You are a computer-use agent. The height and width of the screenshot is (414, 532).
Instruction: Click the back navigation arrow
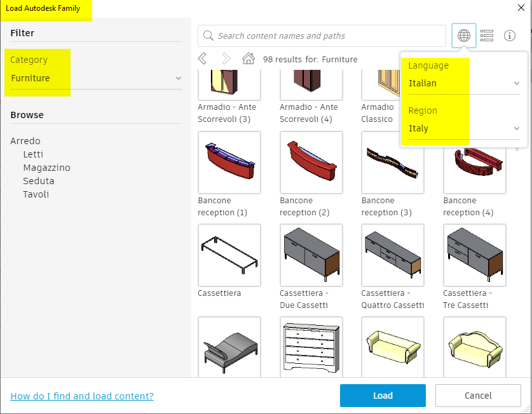(x=202, y=58)
